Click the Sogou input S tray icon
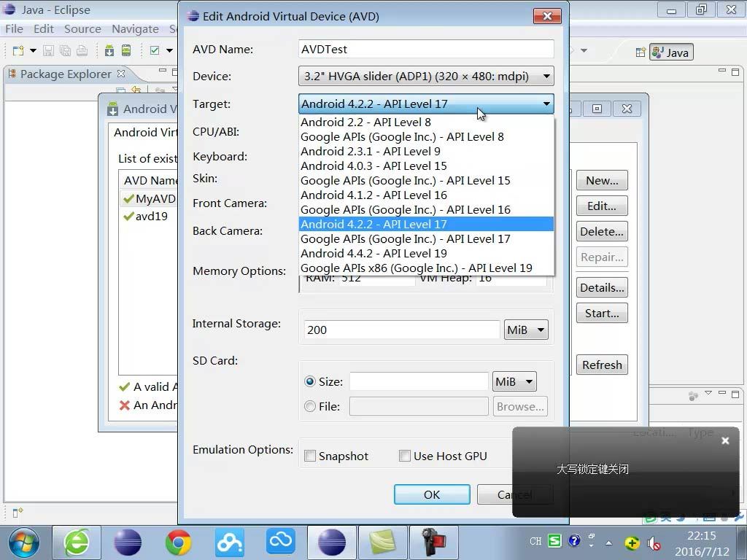This screenshot has height=560, width=747. (x=554, y=541)
